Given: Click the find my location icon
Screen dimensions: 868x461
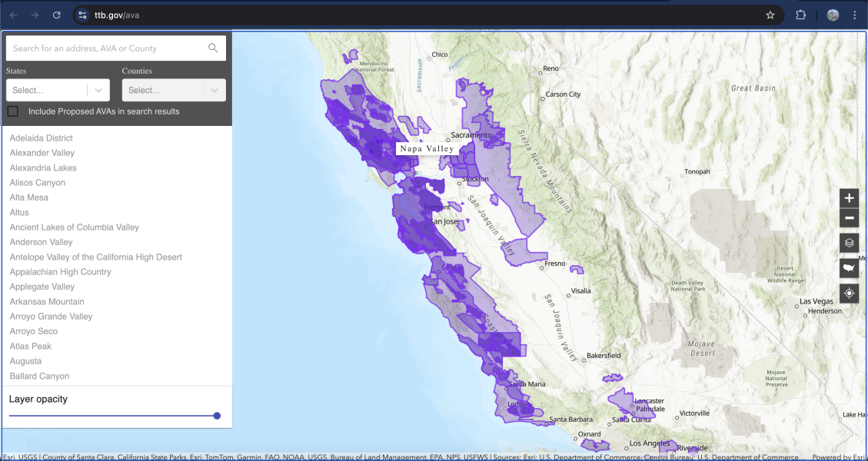Looking at the screenshot, I should pyautogui.click(x=849, y=293).
